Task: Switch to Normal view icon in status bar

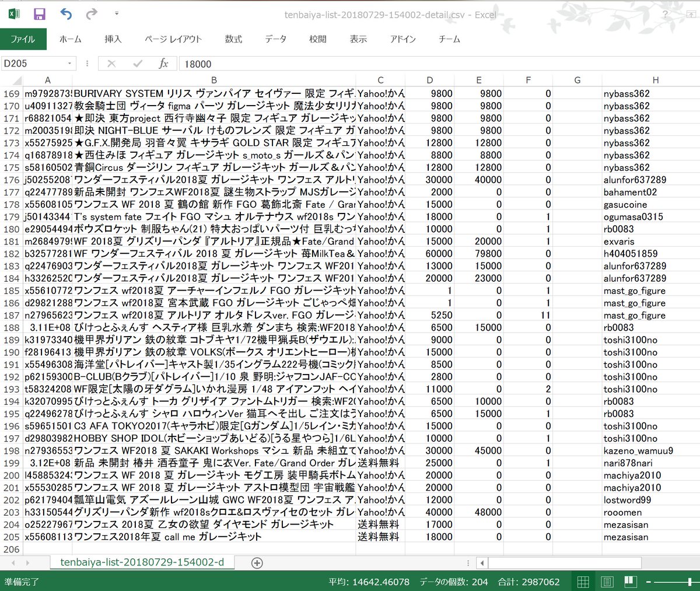Action: 583,582
